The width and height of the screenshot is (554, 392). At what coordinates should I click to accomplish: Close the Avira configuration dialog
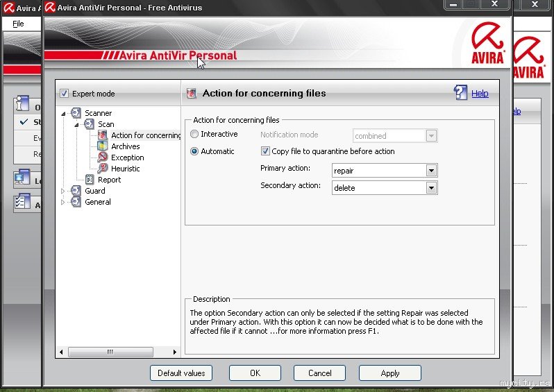[494, 5]
